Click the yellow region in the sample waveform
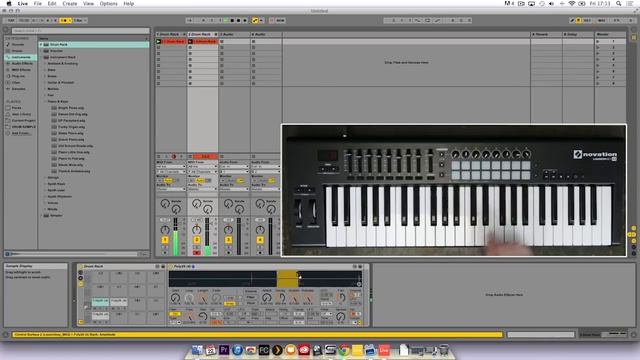640x360 pixels. [287, 279]
